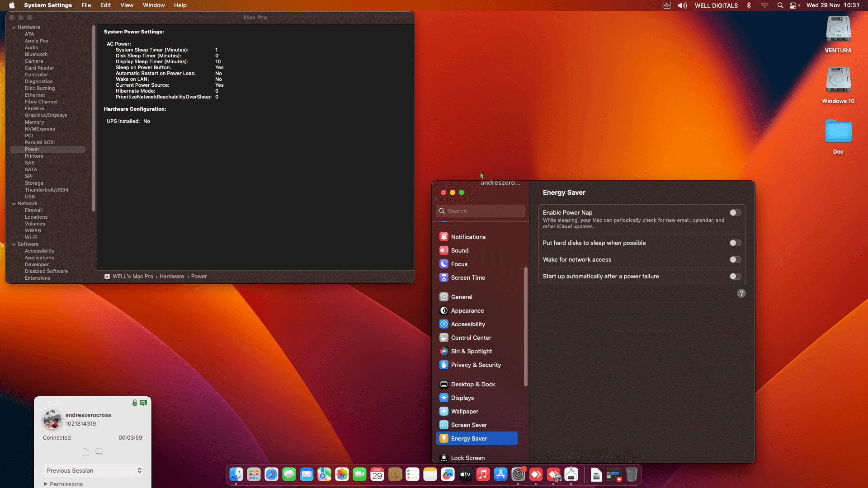Open the Notifications settings pane
Screen dimensions: 868x488
(468, 237)
